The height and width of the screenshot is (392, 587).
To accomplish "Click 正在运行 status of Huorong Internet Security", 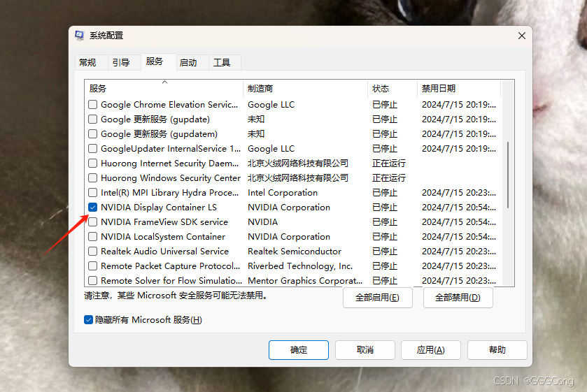I will coord(388,164).
